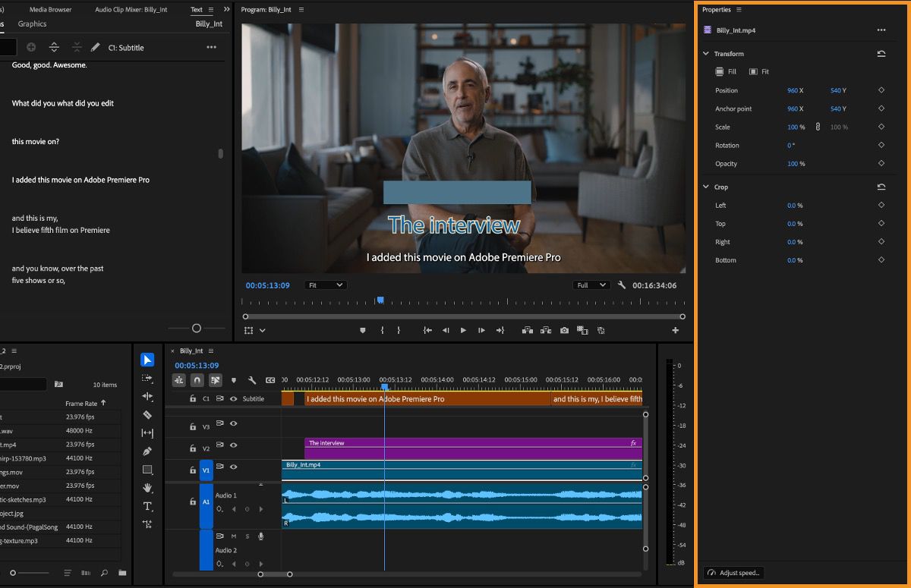This screenshot has width=911, height=588.
Task: Open the Fit zoom dropdown
Action: 325,285
